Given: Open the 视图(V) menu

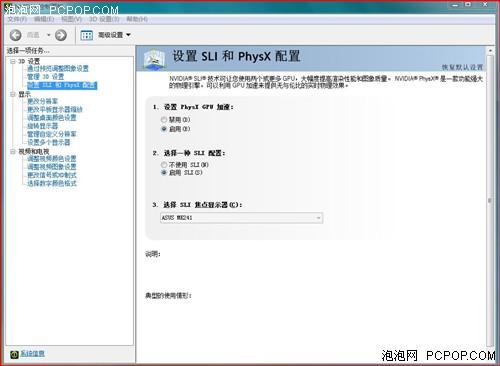Looking at the screenshot, I should click(71, 19).
